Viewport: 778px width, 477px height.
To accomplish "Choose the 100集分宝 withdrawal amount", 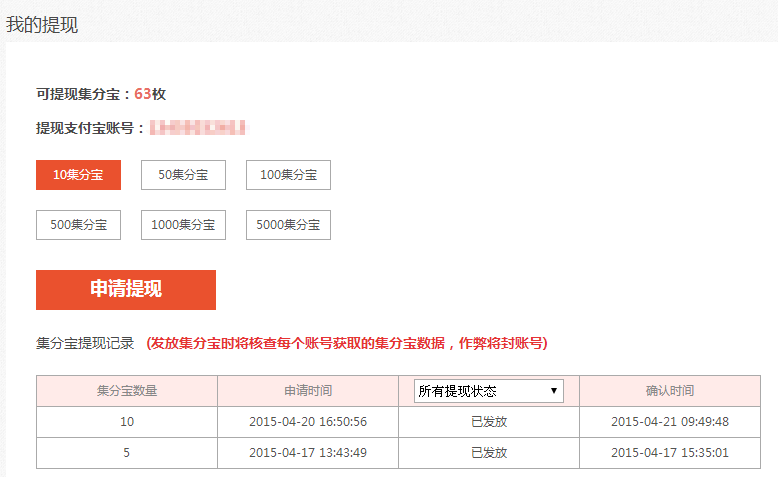I will [x=288, y=175].
